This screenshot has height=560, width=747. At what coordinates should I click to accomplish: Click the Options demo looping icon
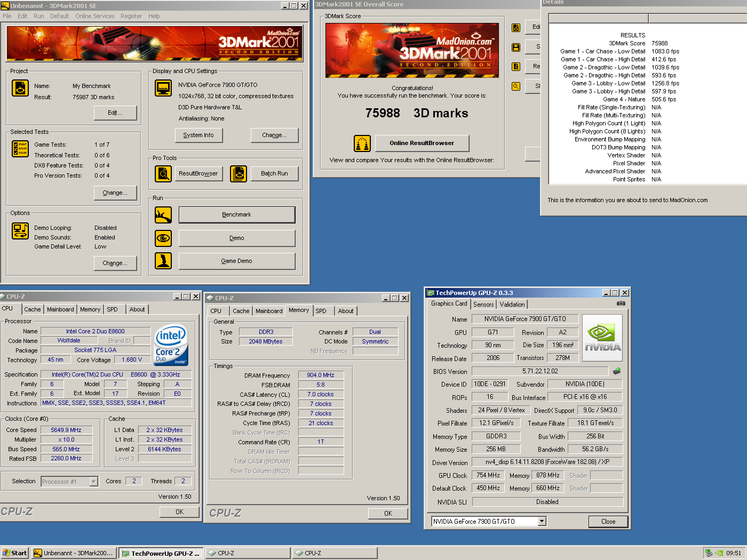click(20, 231)
